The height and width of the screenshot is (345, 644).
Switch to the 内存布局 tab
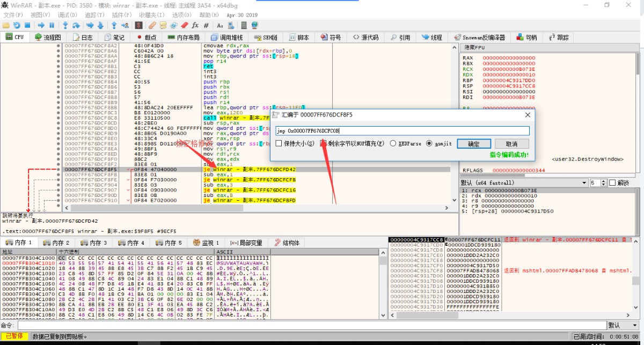[184, 38]
